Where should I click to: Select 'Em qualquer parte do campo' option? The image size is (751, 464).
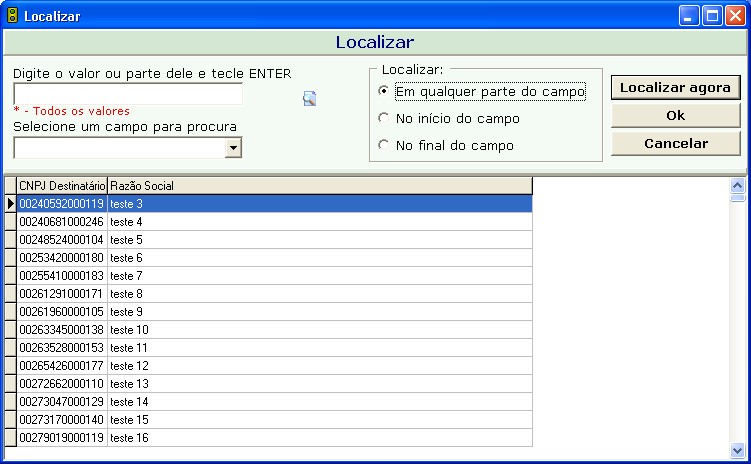[x=383, y=91]
